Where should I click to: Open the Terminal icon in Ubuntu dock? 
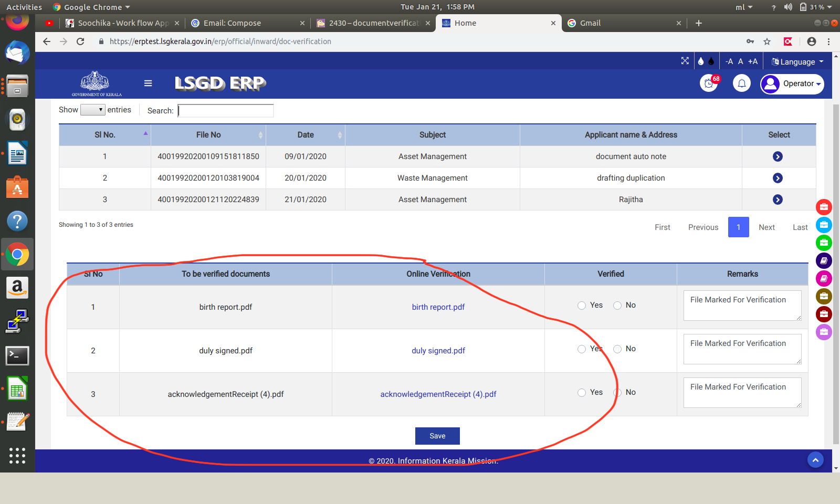(17, 355)
